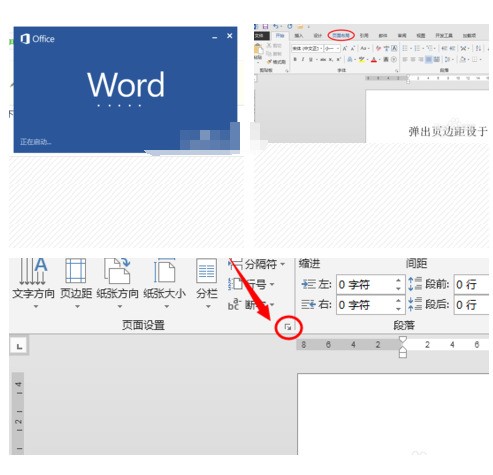Click the Center alignment button
493x475 pixels.
click(x=413, y=59)
